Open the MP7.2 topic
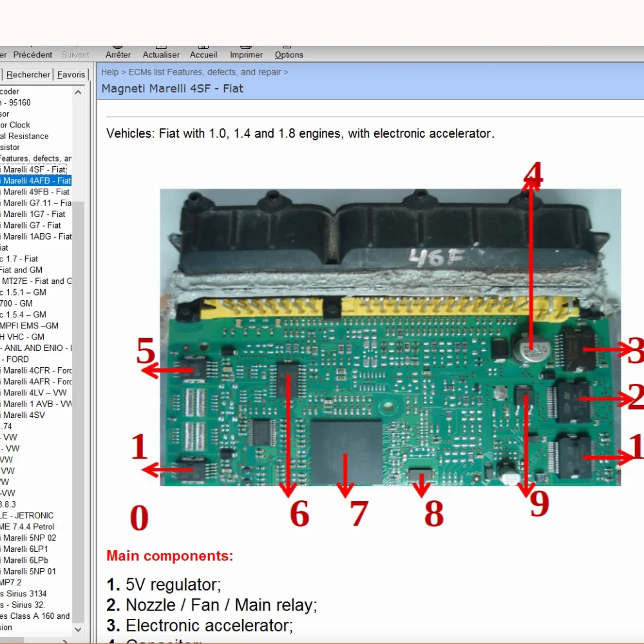The image size is (644, 644). 11,582
